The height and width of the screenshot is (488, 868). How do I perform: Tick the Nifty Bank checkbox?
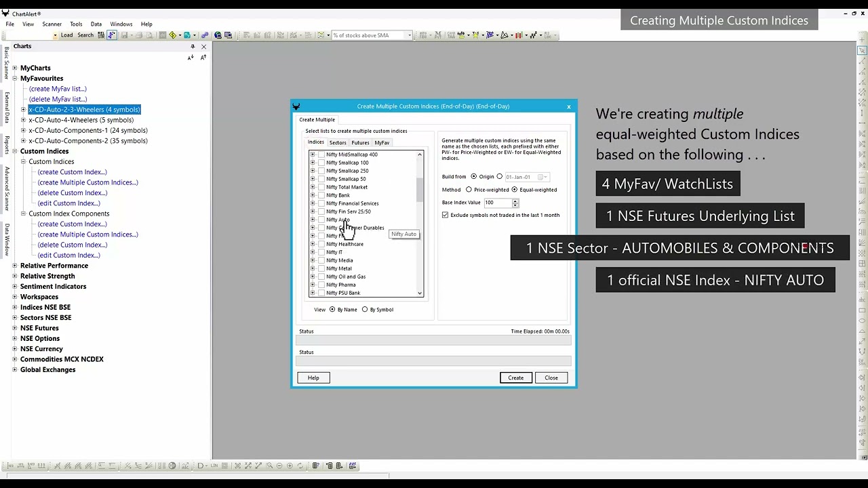(x=321, y=195)
